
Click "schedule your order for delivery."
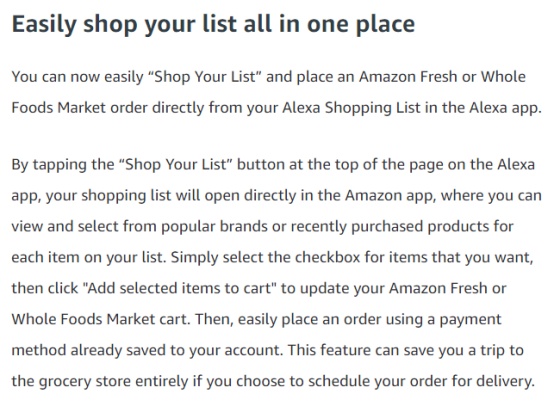(x=421, y=381)
